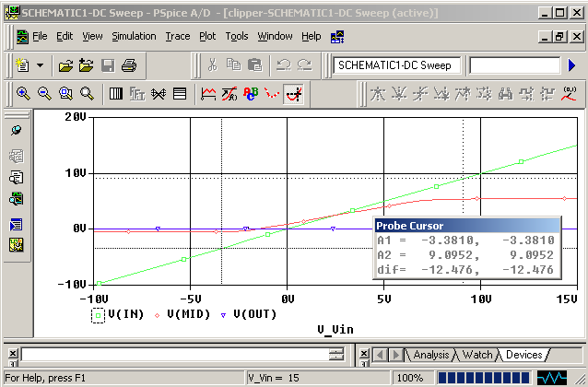
Task: Toggle the Mark Data Points icon
Action: coord(272,93)
